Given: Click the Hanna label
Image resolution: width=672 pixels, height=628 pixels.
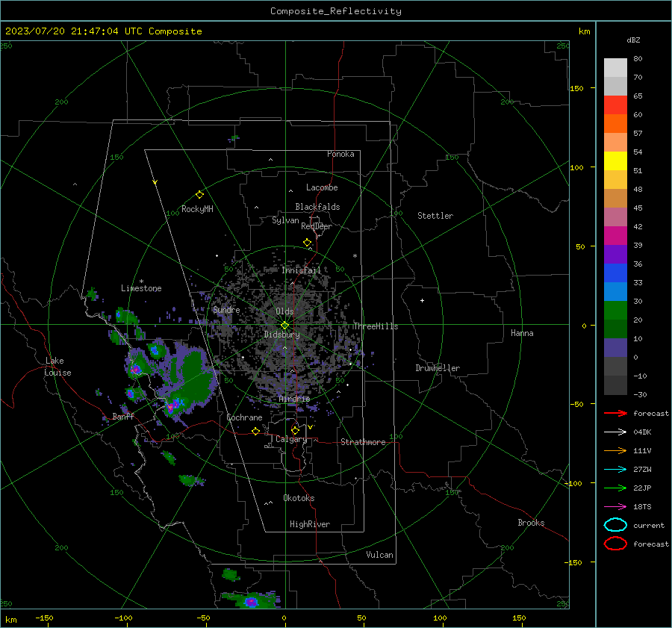Looking at the screenshot, I should pyautogui.click(x=522, y=333).
